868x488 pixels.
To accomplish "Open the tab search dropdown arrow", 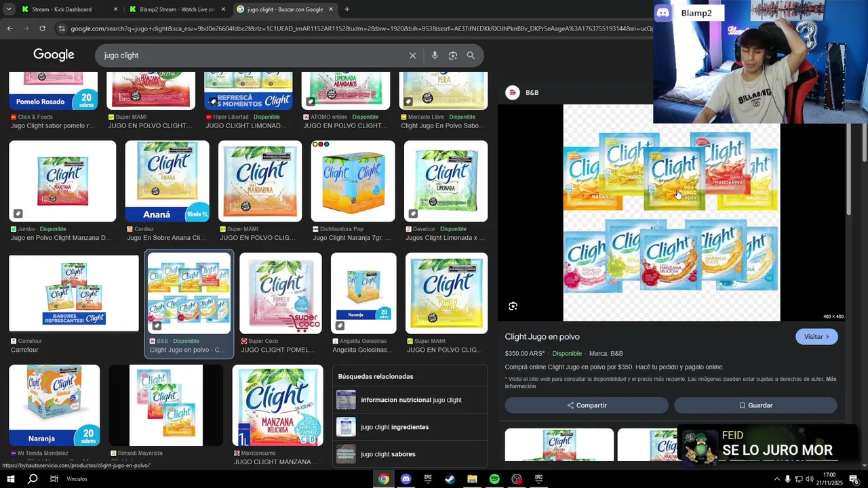I will (9, 9).
